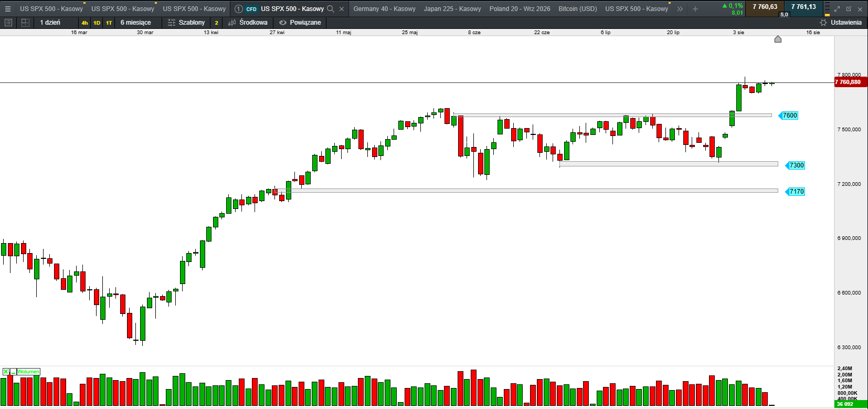Screen dimensions: 868x409
Task: Click the 7600 level label
Action: click(x=789, y=116)
